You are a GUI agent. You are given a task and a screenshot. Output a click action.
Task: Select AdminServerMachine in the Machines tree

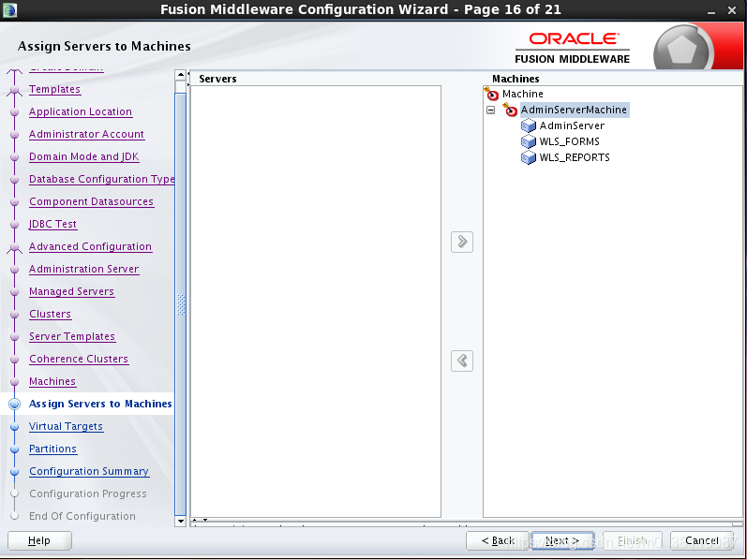tap(574, 110)
